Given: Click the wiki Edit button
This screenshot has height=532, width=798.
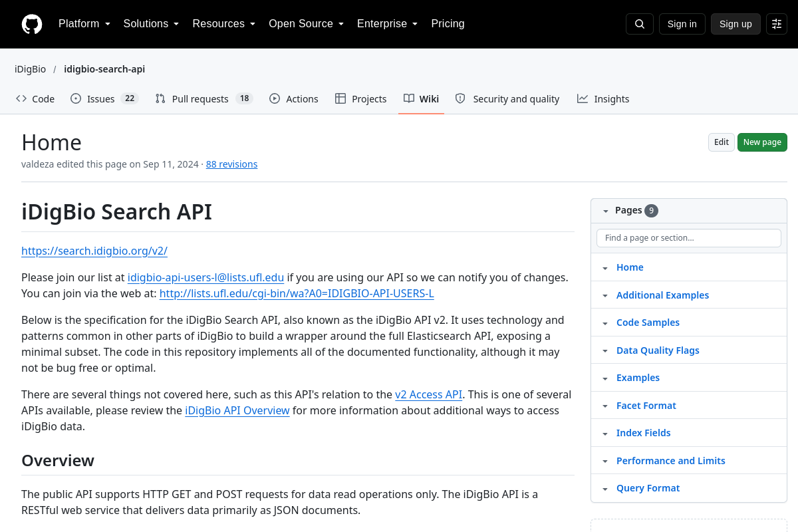Looking at the screenshot, I should click(722, 142).
